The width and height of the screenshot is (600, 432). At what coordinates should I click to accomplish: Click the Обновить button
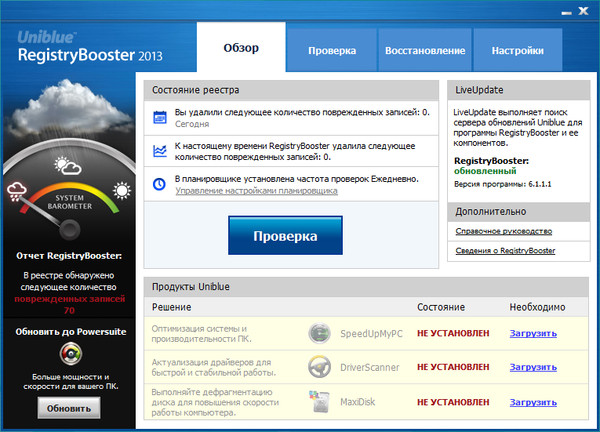pyautogui.click(x=69, y=409)
